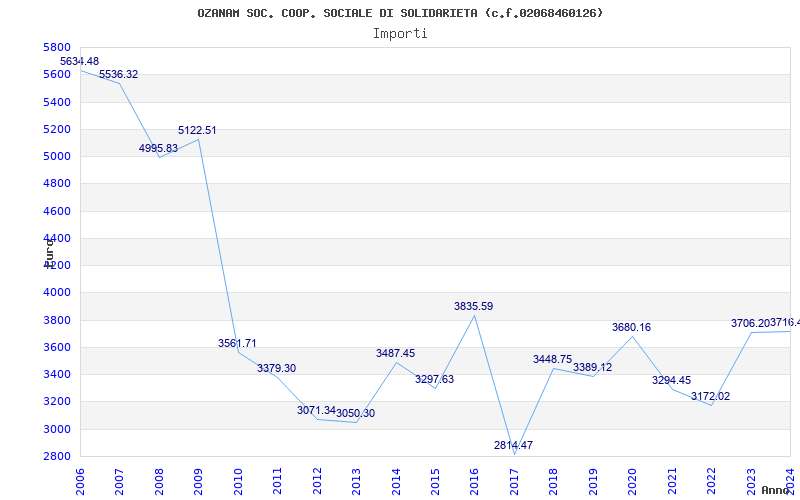The image size is (800, 500).
Task: Select data label 3379.30
Action: point(277,368)
